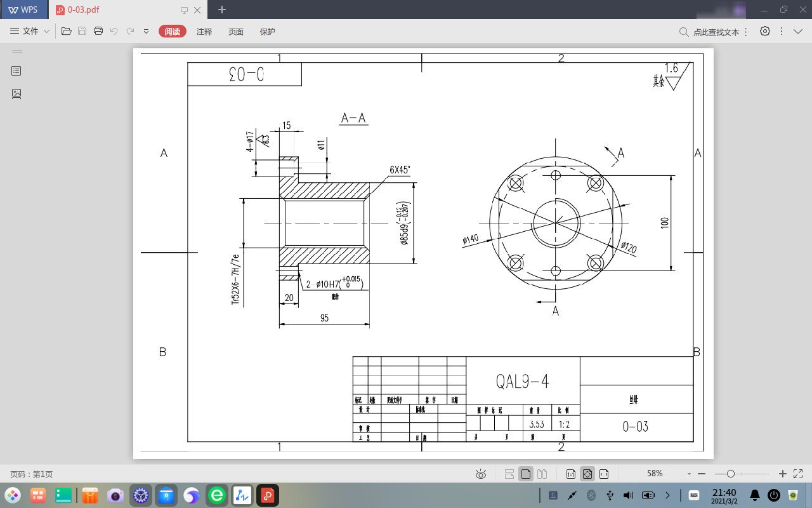This screenshot has height=508, width=812.
Task: Click the 点此查找文本 search field
Action: [x=715, y=32]
